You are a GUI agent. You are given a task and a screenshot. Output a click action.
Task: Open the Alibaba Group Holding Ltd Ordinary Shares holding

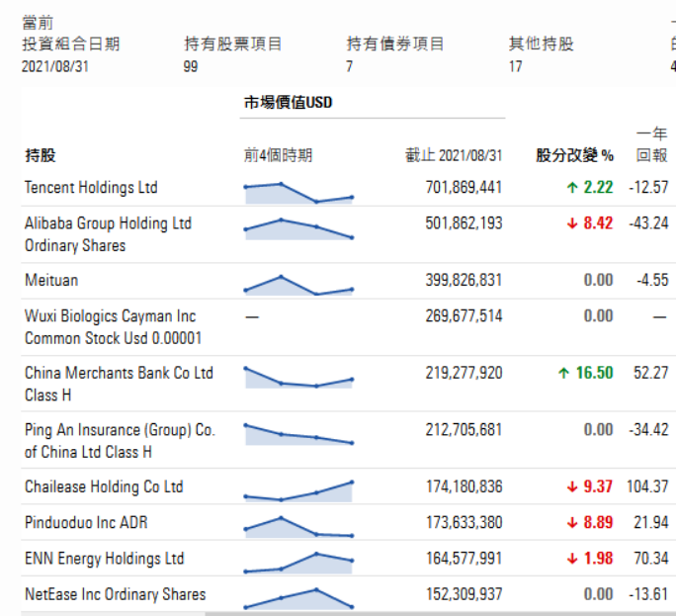pyautogui.click(x=108, y=234)
